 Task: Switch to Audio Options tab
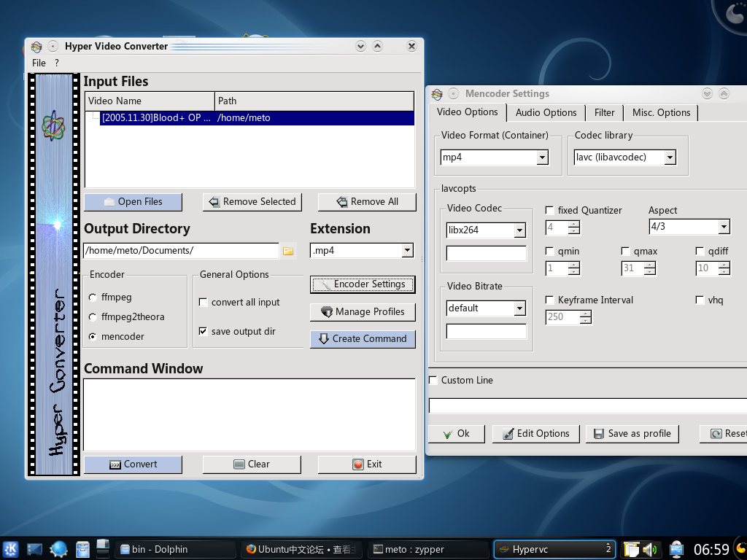[x=546, y=113]
